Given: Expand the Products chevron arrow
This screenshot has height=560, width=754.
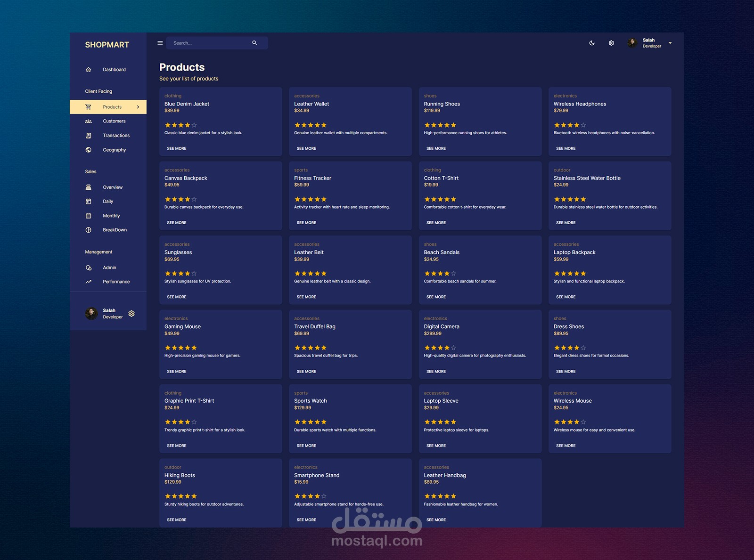Looking at the screenshot, I should point(138,107).
